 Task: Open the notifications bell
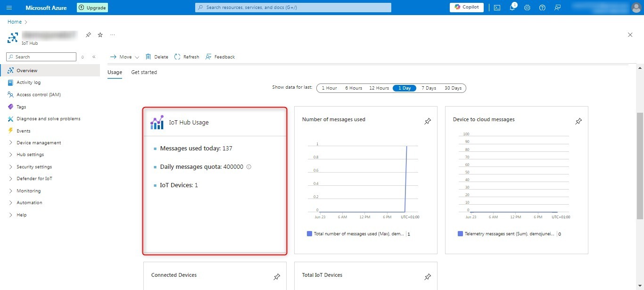point(512,8)
